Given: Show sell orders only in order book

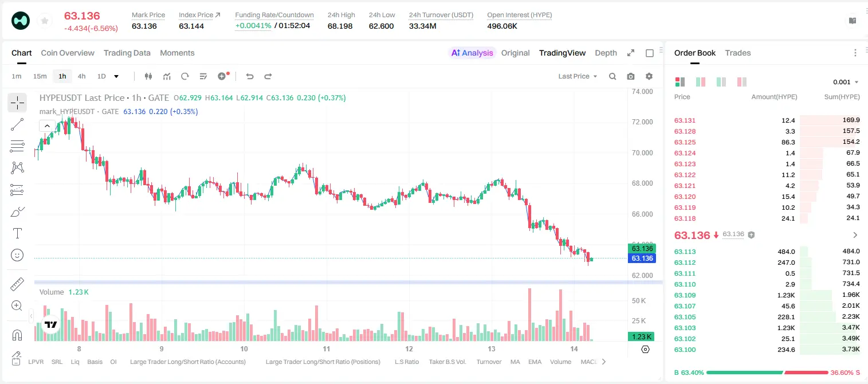Looking at the screenshot, I should [742, 82].
